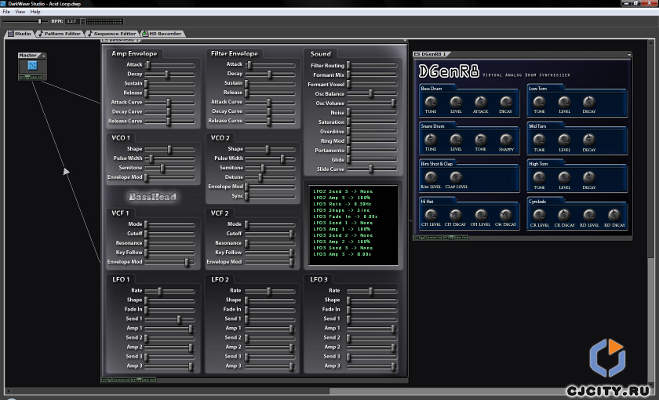Open the HD Recorder tab
Screen dimensions: 659x400
coord(165,32)
